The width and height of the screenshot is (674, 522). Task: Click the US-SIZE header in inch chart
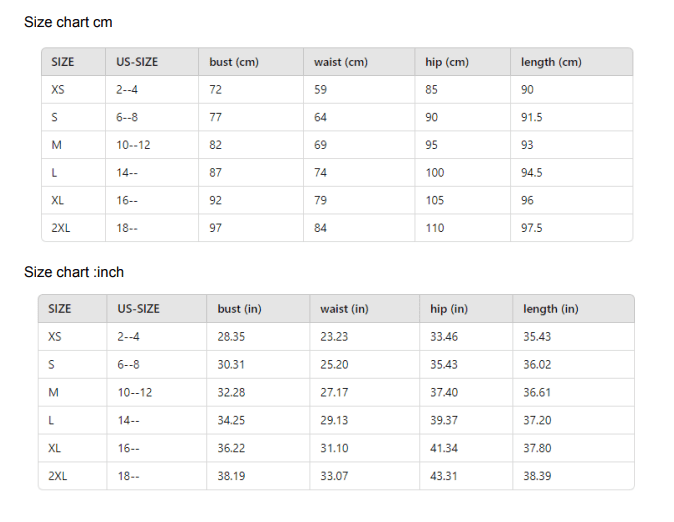coord(138,309)
